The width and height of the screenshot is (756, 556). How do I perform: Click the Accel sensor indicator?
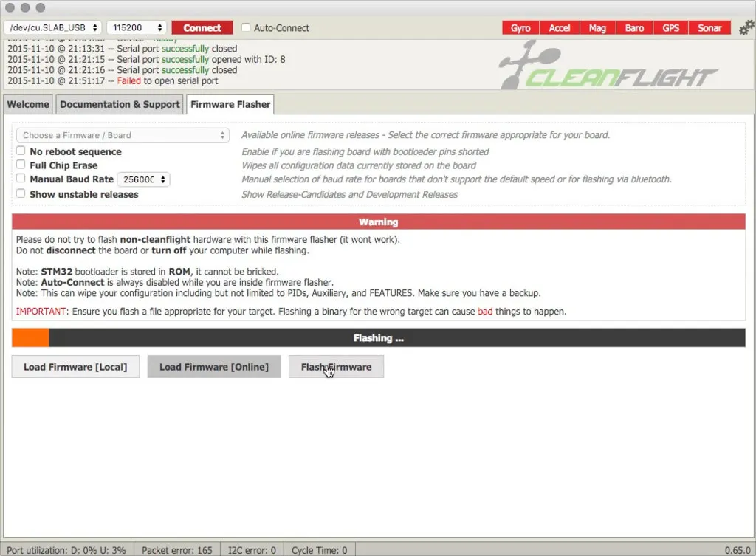559,28
